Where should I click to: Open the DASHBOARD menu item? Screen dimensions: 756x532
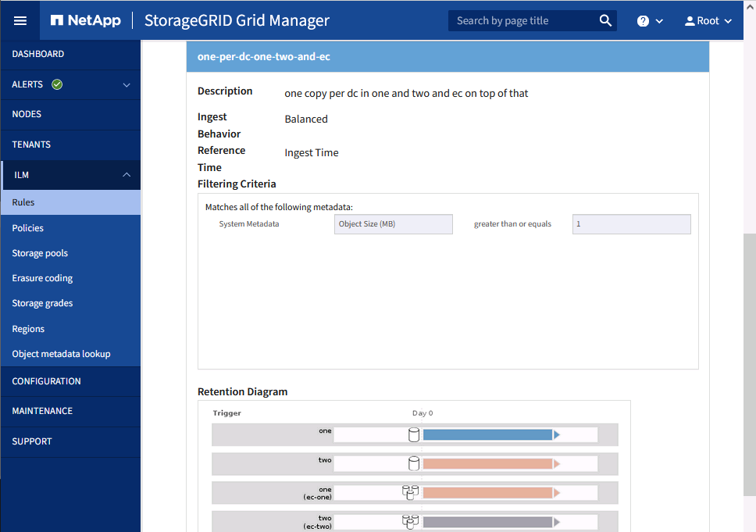70,54
